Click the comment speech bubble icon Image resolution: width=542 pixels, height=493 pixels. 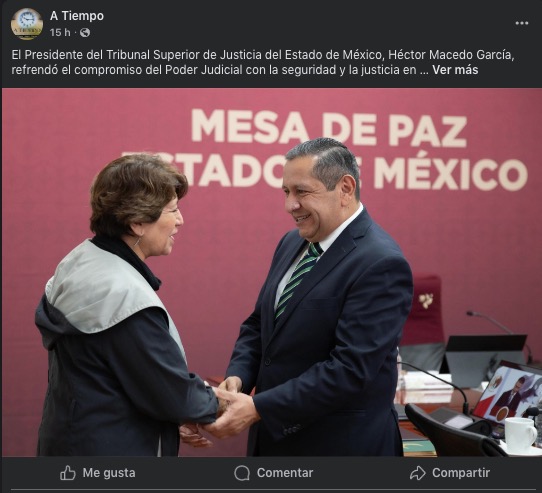tap(242, 473)
